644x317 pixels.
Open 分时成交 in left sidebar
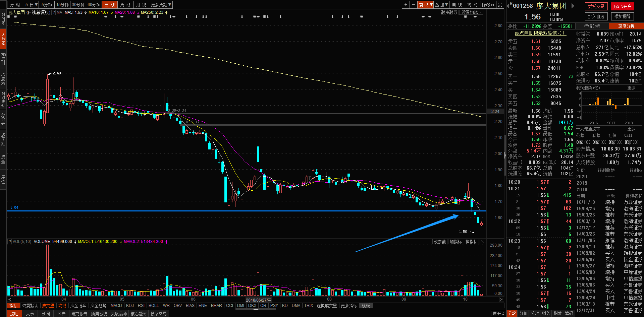(3, 99)
